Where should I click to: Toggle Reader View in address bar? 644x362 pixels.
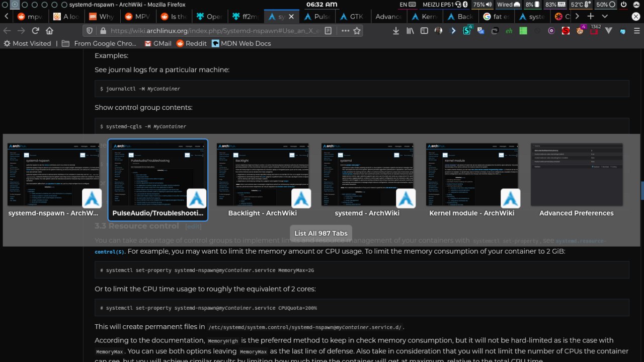tap(328, 31)
